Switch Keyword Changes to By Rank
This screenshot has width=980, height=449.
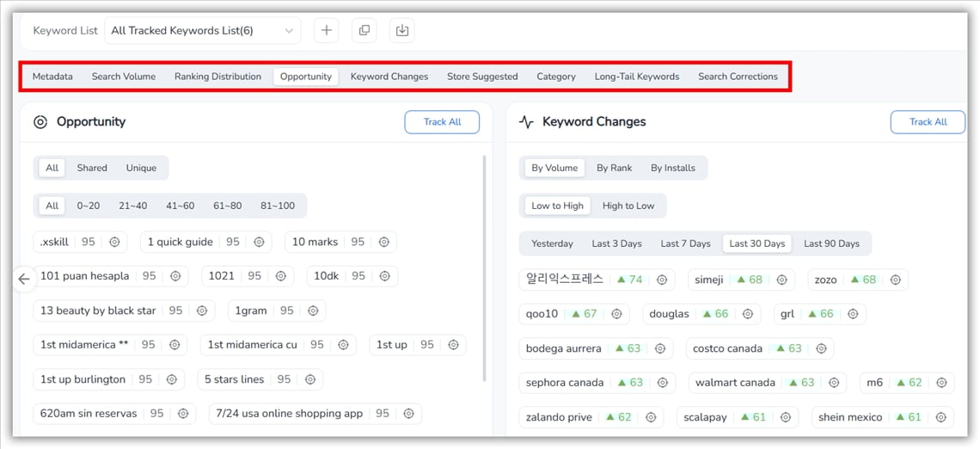point(615,168)
